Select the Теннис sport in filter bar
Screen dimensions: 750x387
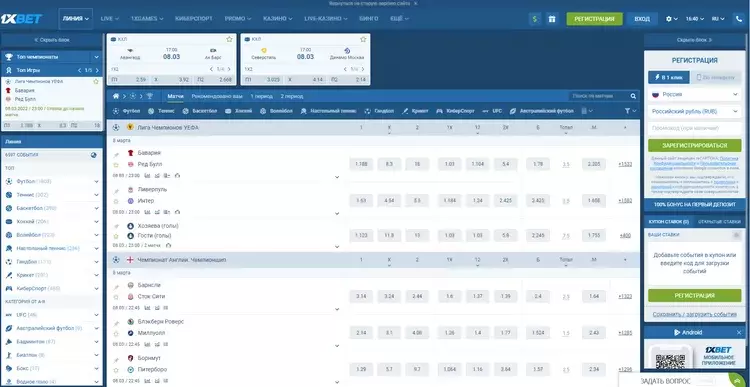[x=161, y=111]
